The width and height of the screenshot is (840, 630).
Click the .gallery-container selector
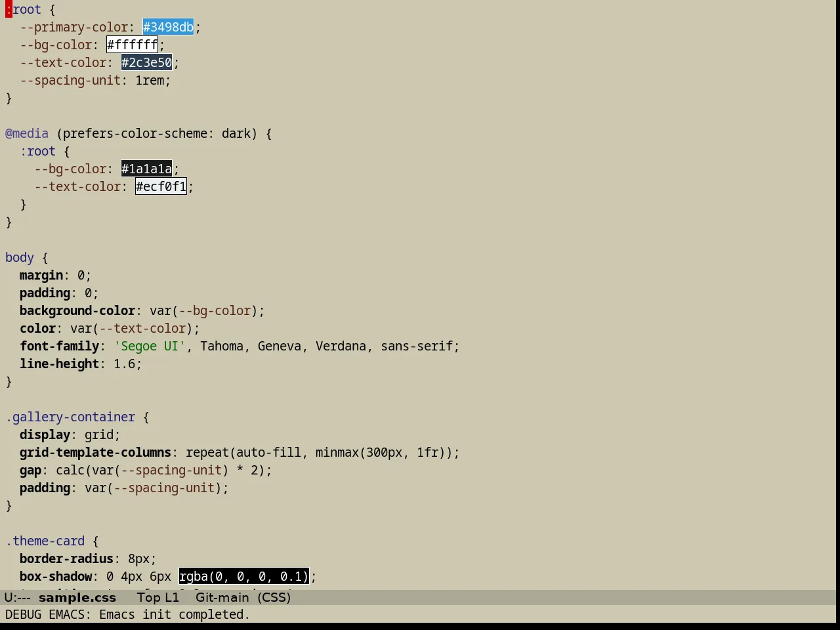pos(70,417)
